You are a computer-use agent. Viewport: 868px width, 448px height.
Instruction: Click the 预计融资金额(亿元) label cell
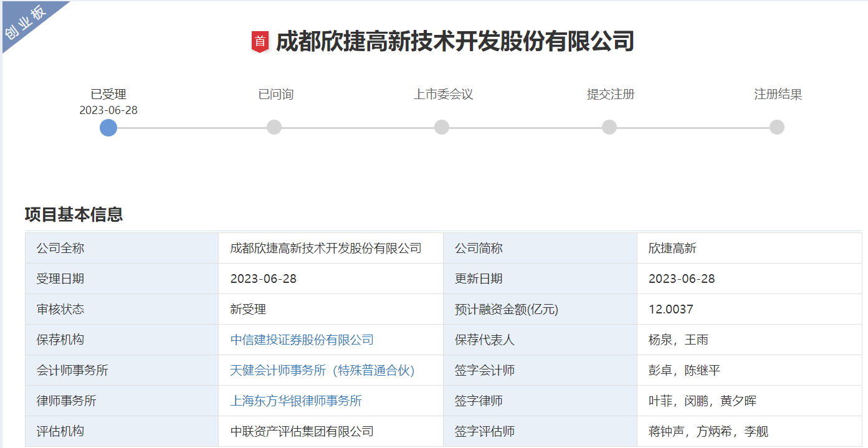pyautogui.click(x=540, y=309)
